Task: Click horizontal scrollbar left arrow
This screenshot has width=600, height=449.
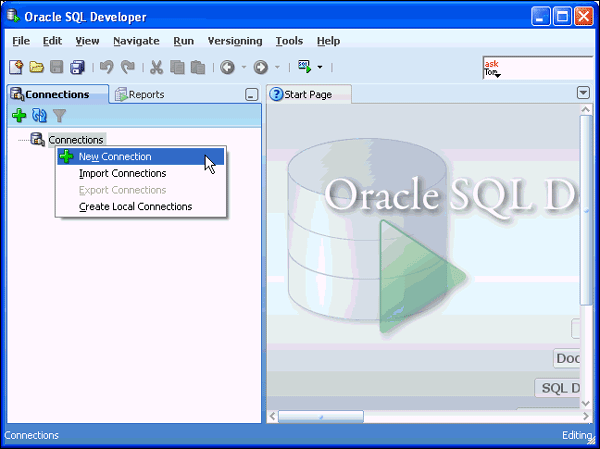Action: pyautogui.click(x=272, y=416)
